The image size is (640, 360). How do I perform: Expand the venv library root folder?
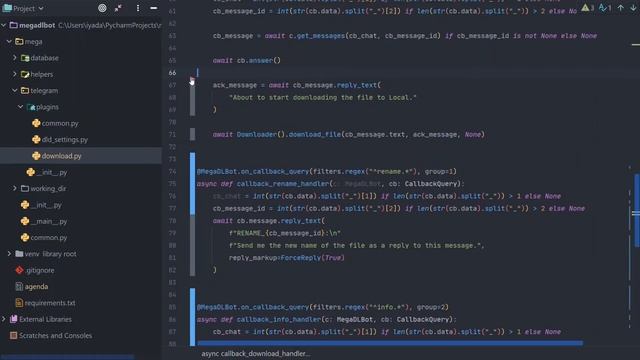coord(9,254)
